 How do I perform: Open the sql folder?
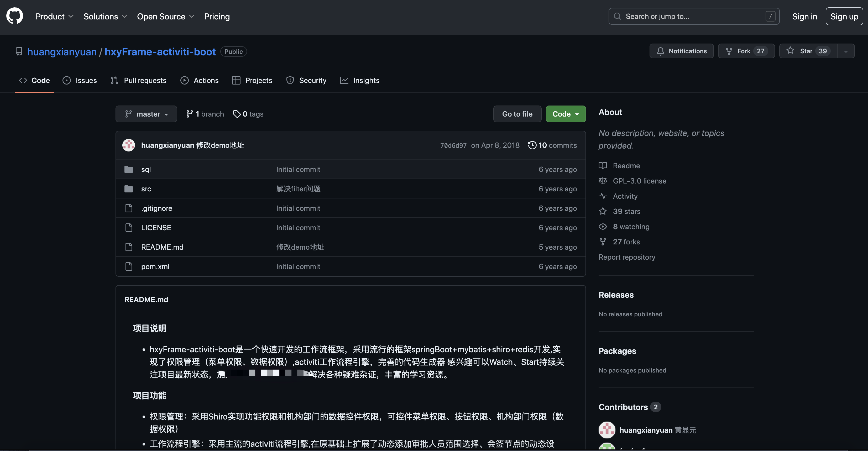(x=146, y=169)
